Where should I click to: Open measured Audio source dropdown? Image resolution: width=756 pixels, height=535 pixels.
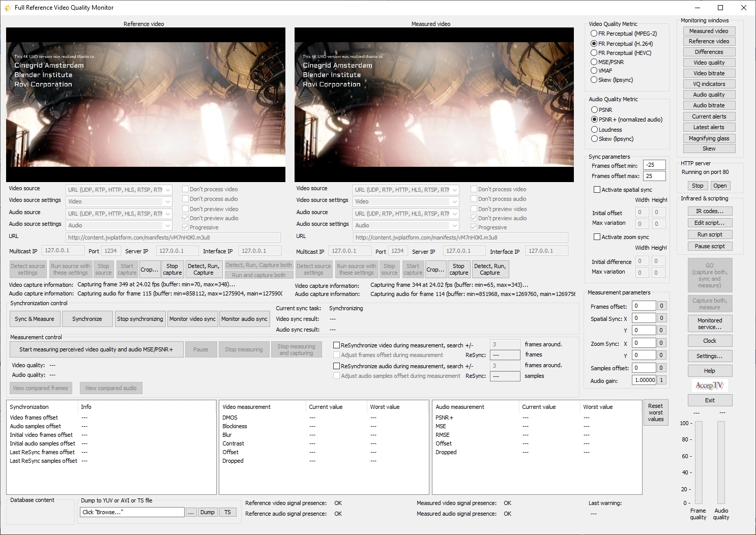tap(406, 214)
